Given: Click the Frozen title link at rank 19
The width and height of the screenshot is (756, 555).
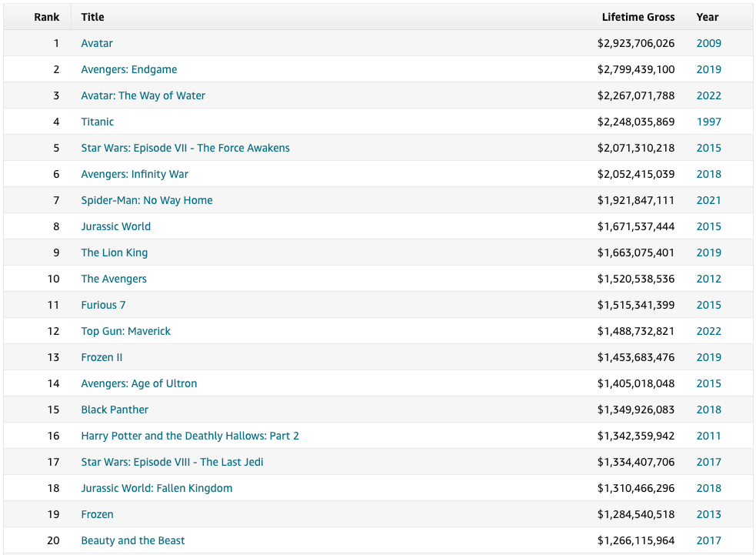Looking at the screenshot, I should [x=97, y=514].
